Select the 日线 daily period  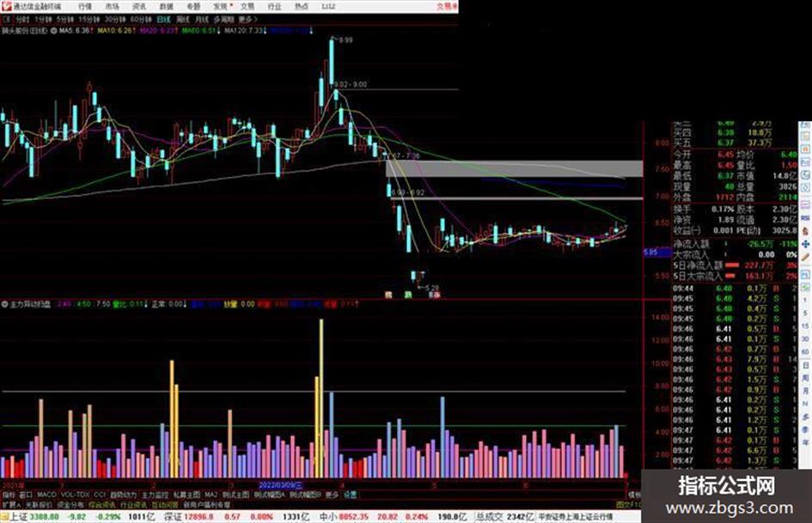[x=163, y=19]
